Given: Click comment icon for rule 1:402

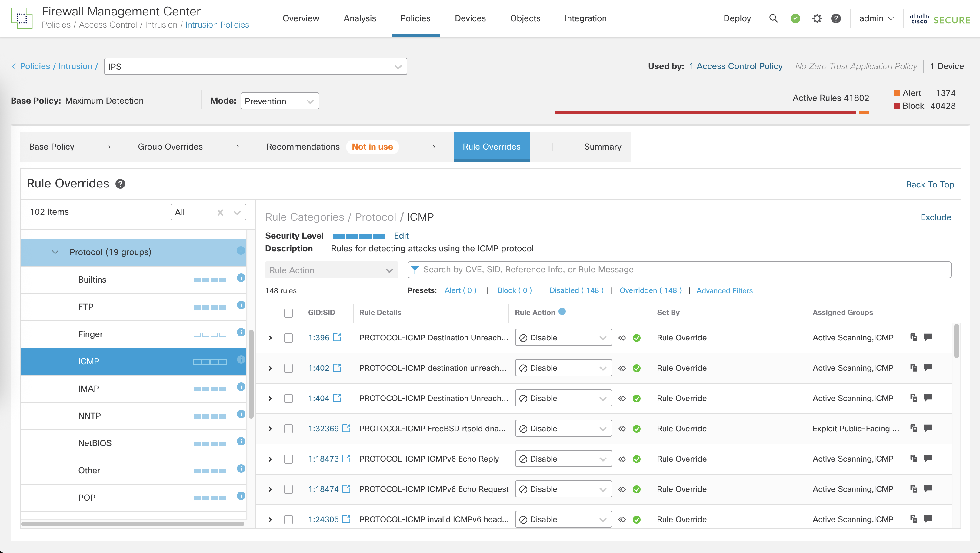Looking at the screenshot, I should point(928,367).
